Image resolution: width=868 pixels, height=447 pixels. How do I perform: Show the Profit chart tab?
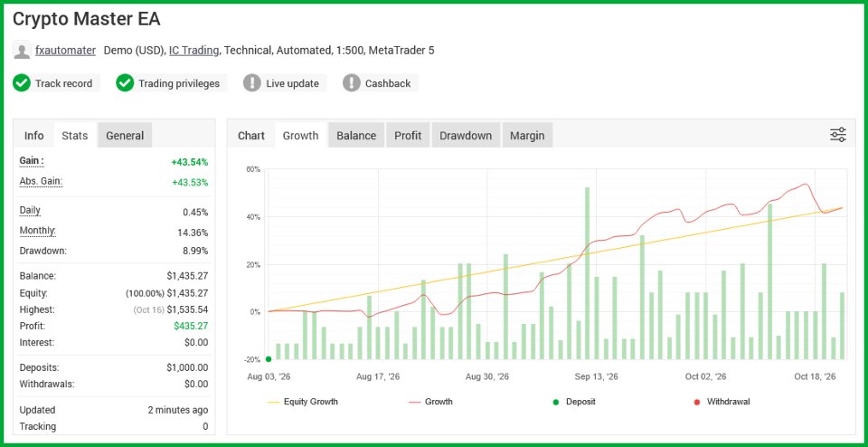(x=408, y=135)
